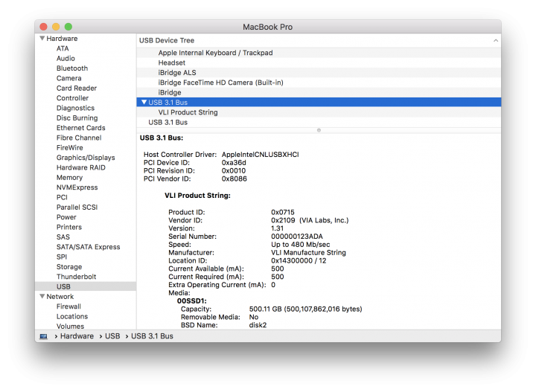Select SATA/SATA Express in the sidebar
This screenshot has height=392, width=536.
[x=88, y=246]
